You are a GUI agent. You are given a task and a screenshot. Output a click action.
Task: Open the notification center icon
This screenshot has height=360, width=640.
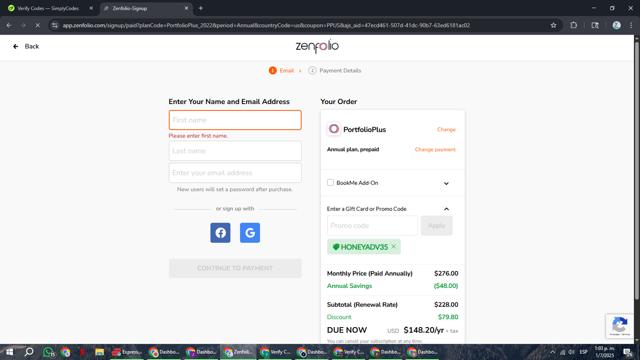tap(628, 352)
